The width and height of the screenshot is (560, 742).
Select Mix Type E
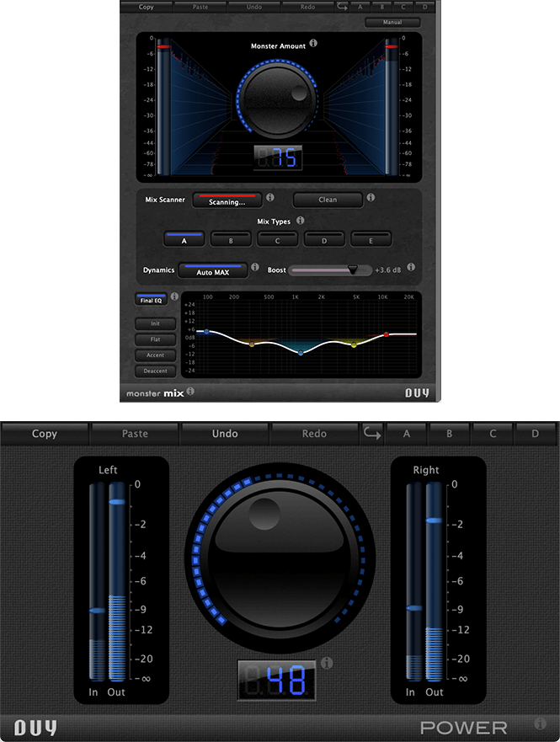(371, 239)
